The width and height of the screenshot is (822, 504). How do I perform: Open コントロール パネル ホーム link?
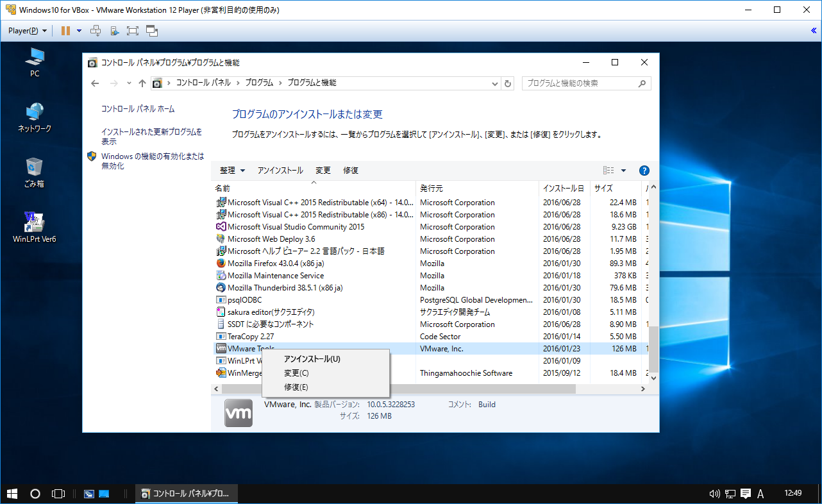point(138,109)
